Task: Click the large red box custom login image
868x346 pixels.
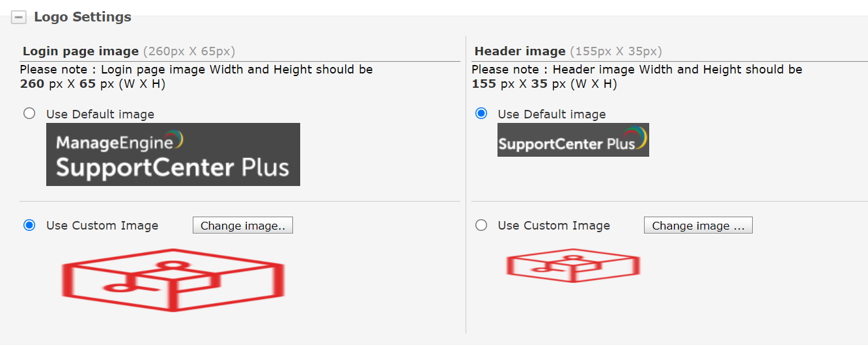Action: click(173, 280)
